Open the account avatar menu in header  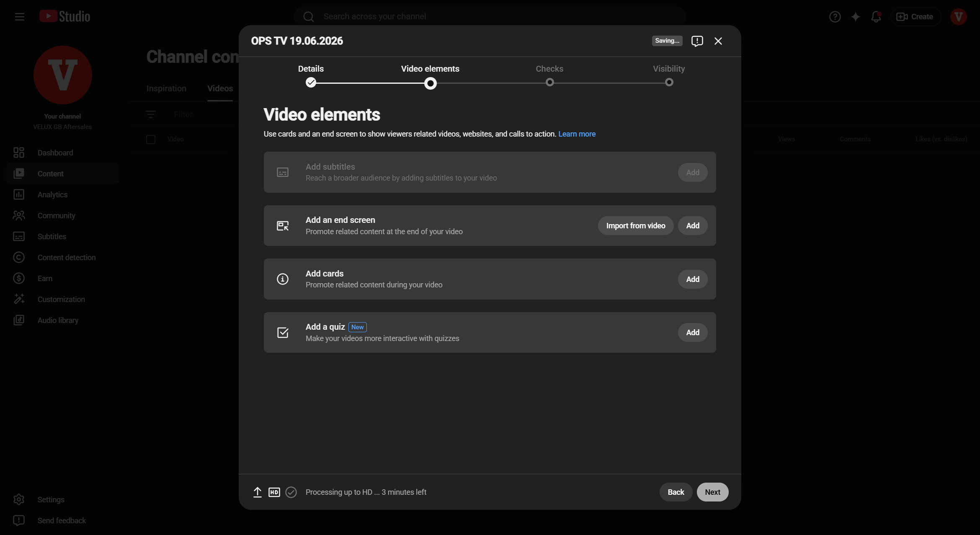pyautogui.click(x=958, y=17)
